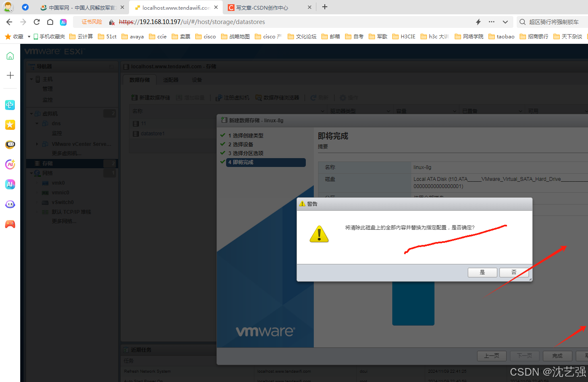Open the 战略地图 bookmark folder
588x382 pixels.
(235, 37)
